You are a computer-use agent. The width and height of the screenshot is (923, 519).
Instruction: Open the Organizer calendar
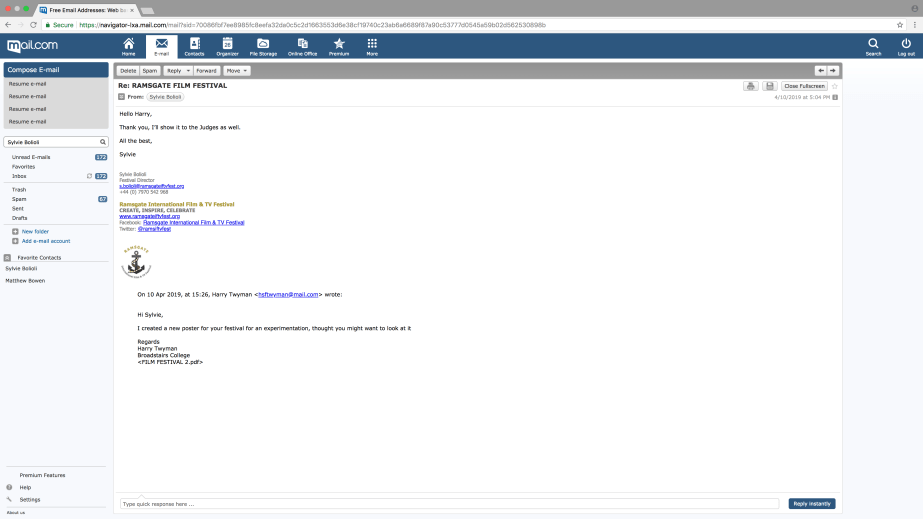coord(227,46)
